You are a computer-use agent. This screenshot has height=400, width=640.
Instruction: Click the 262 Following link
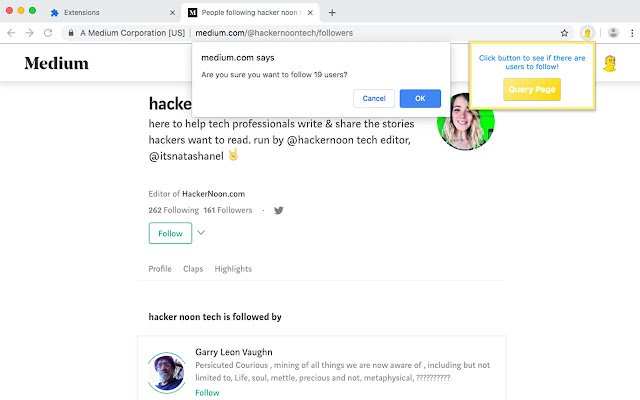173,210
